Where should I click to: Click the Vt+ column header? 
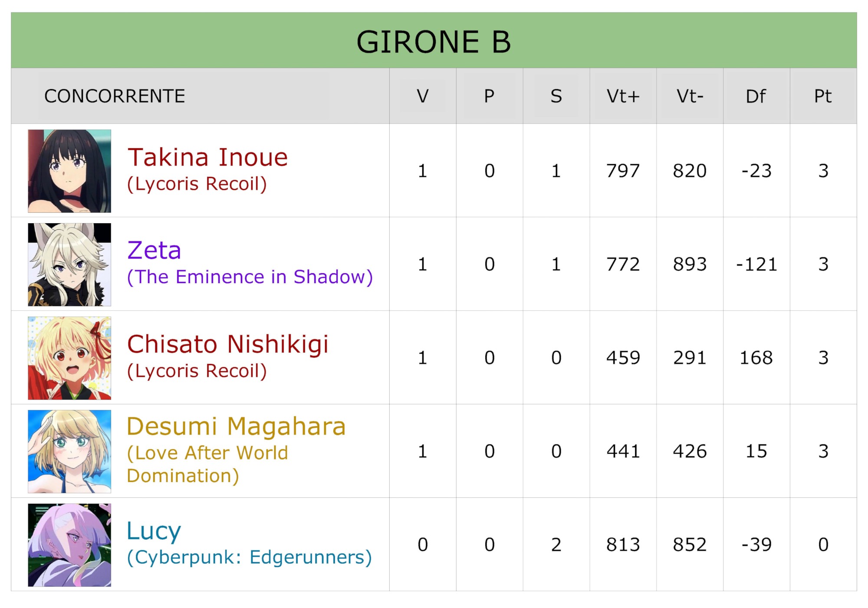(623, 96)
